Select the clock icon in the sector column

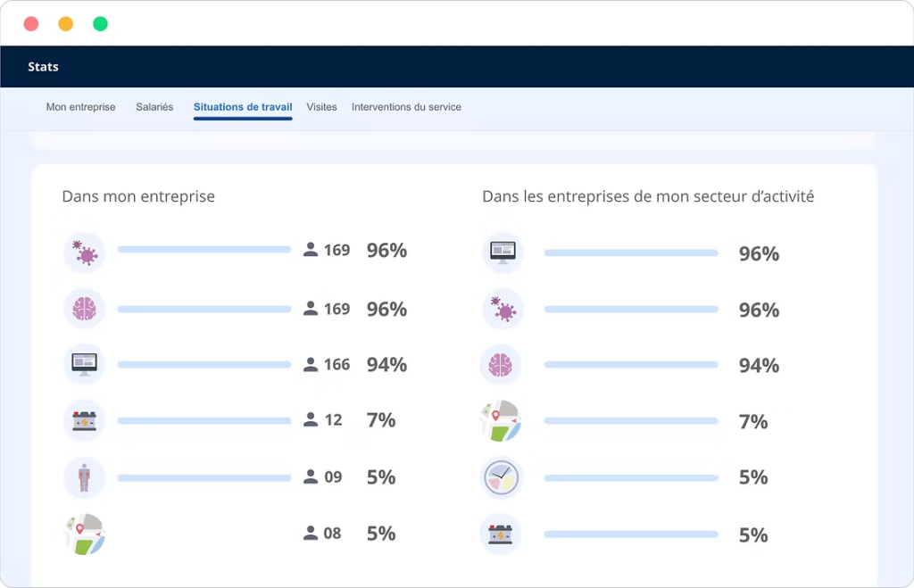click(x=502, y=477)
